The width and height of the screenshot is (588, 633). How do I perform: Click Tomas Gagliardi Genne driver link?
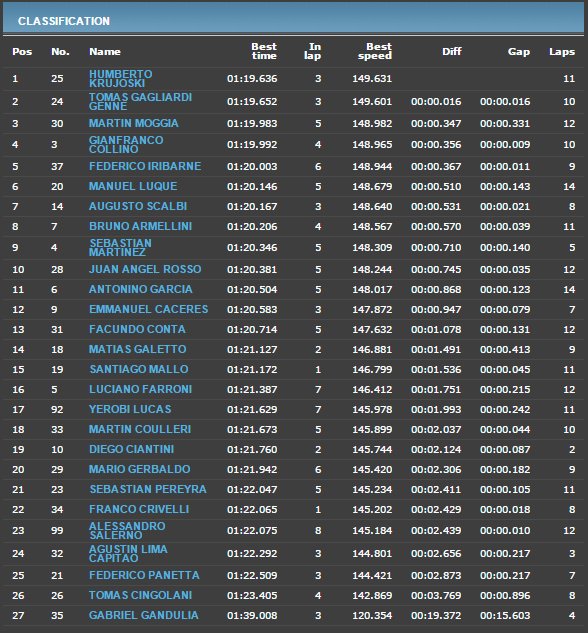click(140, 102)
